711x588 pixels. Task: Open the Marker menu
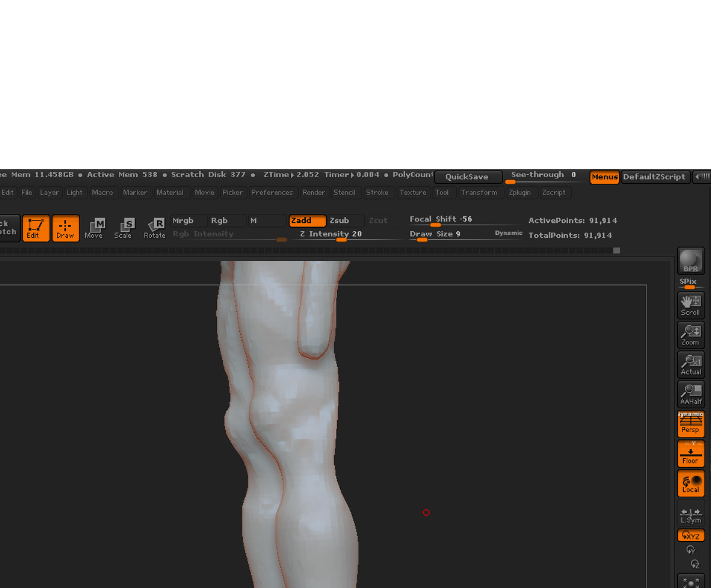tap(135, 193)
